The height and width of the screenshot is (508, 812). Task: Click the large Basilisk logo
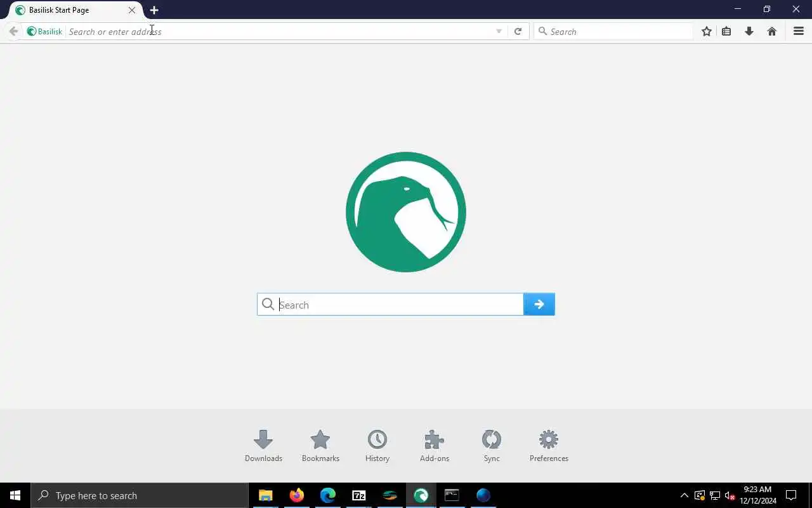pos(406,212)
